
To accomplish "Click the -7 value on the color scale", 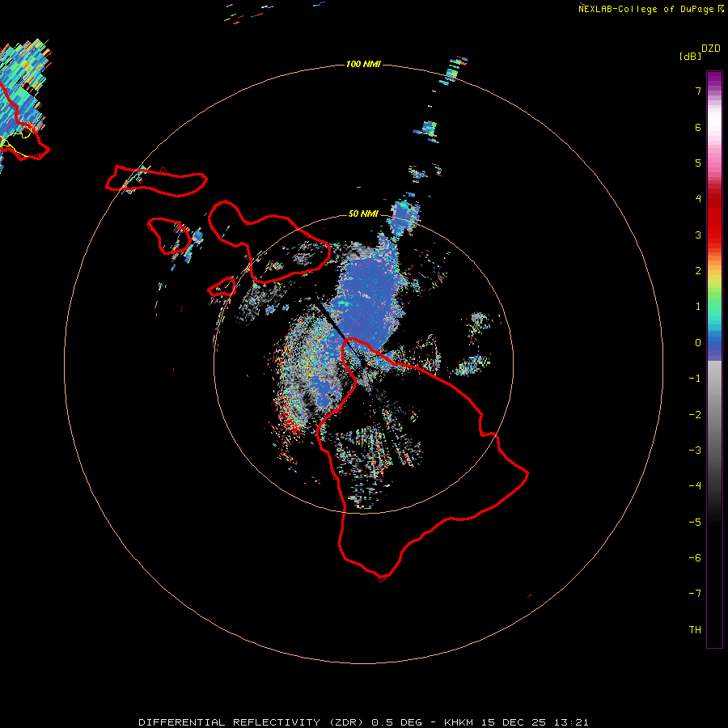I will pyautogui.click(x=695, y=594).
